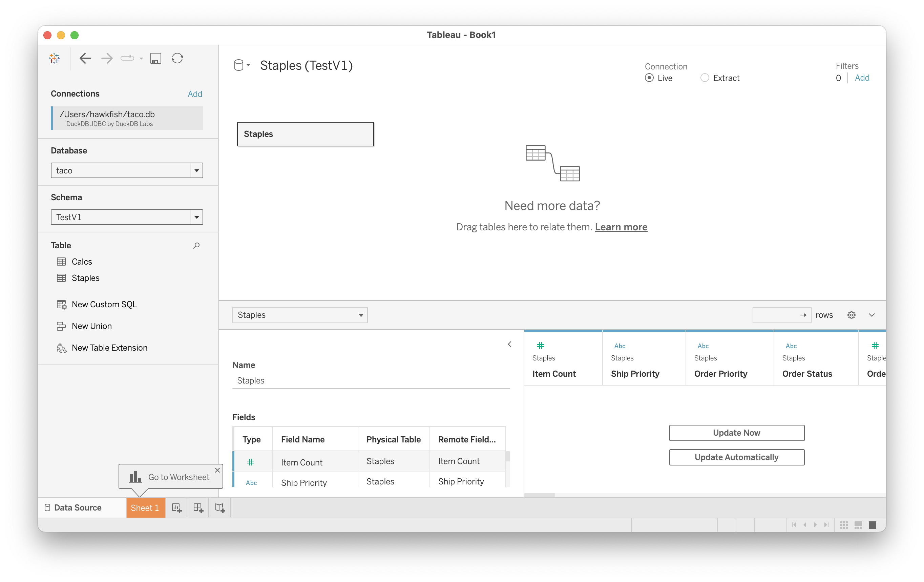This screenshot has height=582, width=924.
Task: Open the small arrow beside the replay icon
Action: (141, 59)
